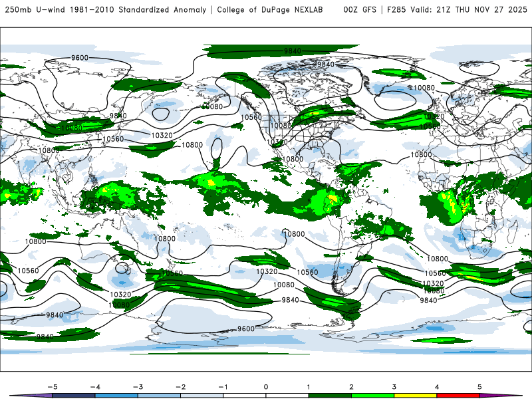Screen dimensions: 532x399
Task: Click the red 4 to 5 colorbar segment
Action: pyautogui.click(x=458, y=396)
